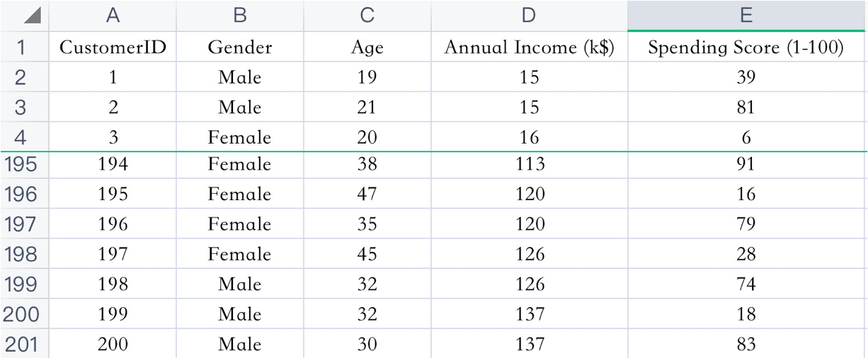The width and height of the screenshot is (868, 358).
Task: Click the Gender header cell
Action: coord(240,47)
